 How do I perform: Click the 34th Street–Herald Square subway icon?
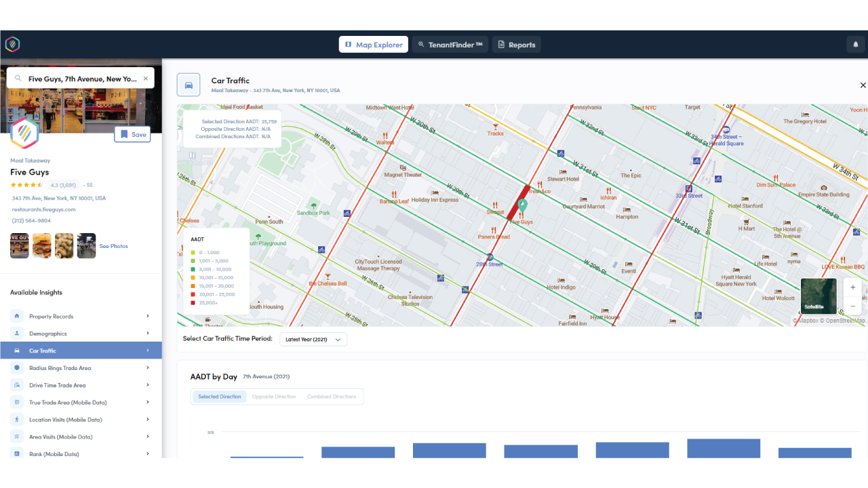[x=726, y=129]
